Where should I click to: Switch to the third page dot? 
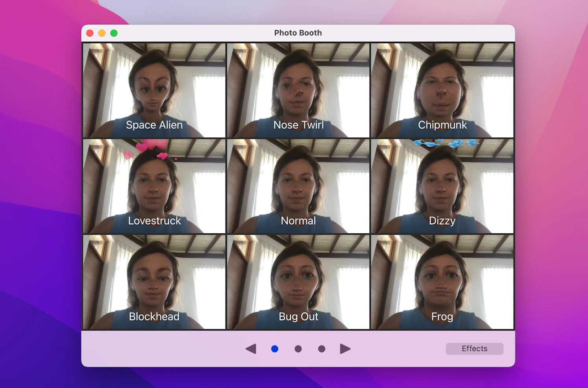[322, 349]
